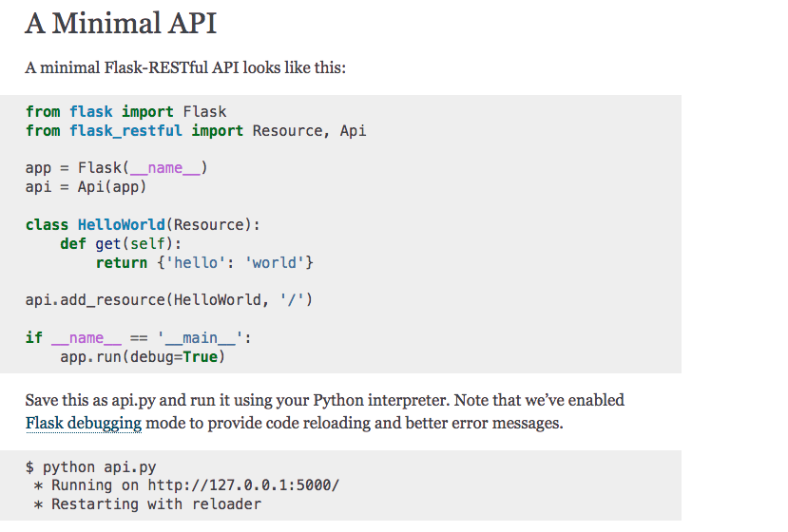788x532 pixels.
Task: Click the "A minimal Flask-RESTful API looks like this" sentence
Action: click(x=185, y=68)
